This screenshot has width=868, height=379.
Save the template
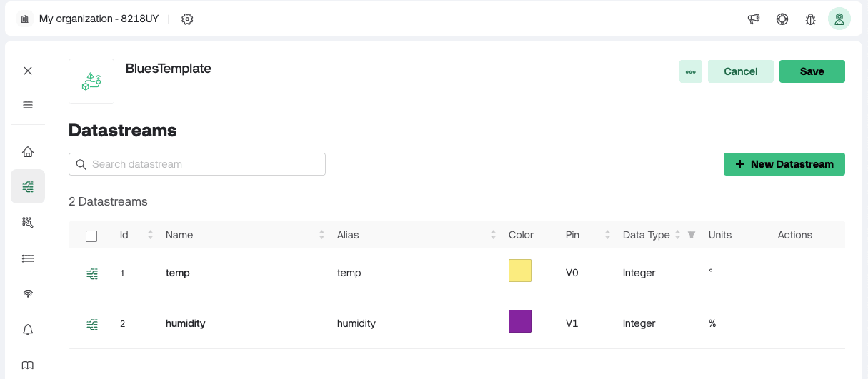pyautogui.click(x=812, y=71)
